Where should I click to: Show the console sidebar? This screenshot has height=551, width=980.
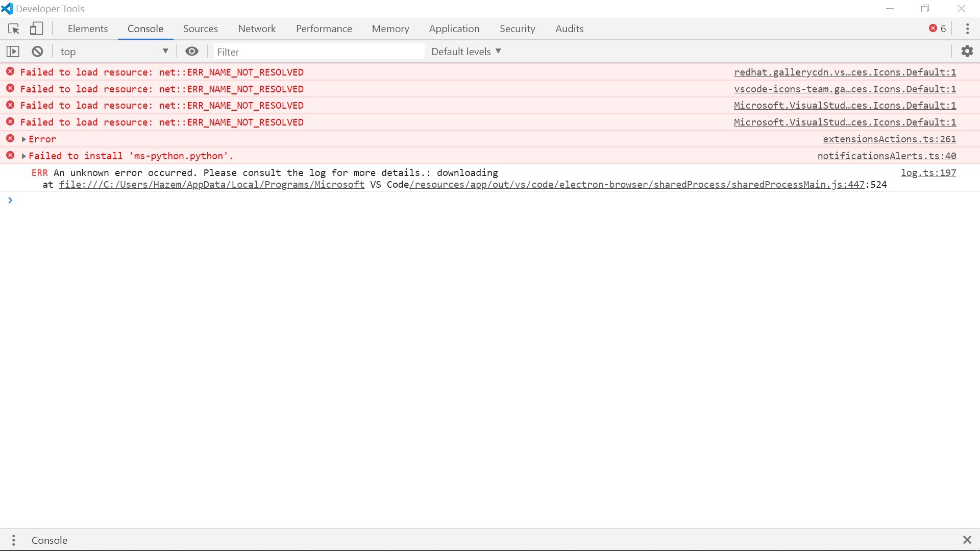[12, 51]
